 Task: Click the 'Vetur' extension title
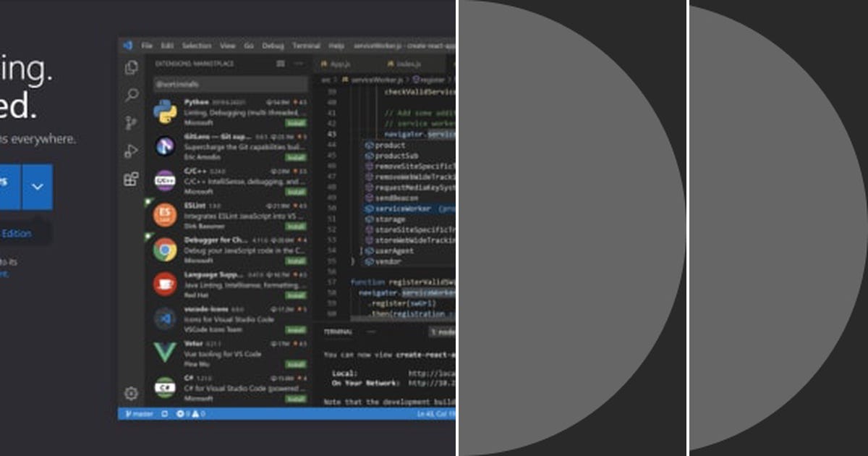(192, 343)
